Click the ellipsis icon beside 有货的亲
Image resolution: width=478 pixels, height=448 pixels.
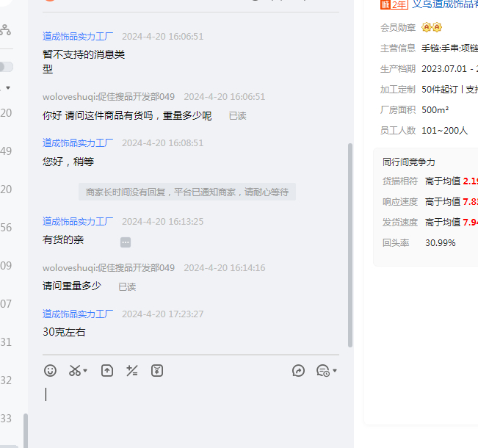coord(126,242)
